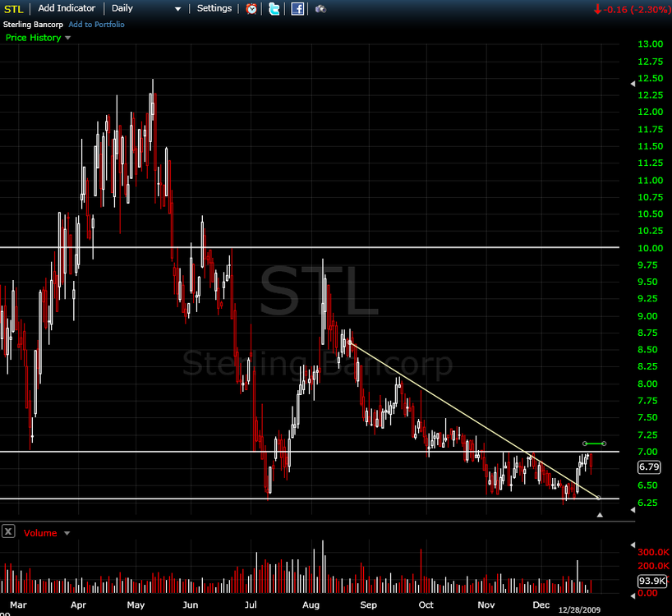The image size is (672, 616).
Task: Close the Volume panel with the X button
Action: click(x=8, y=531)
